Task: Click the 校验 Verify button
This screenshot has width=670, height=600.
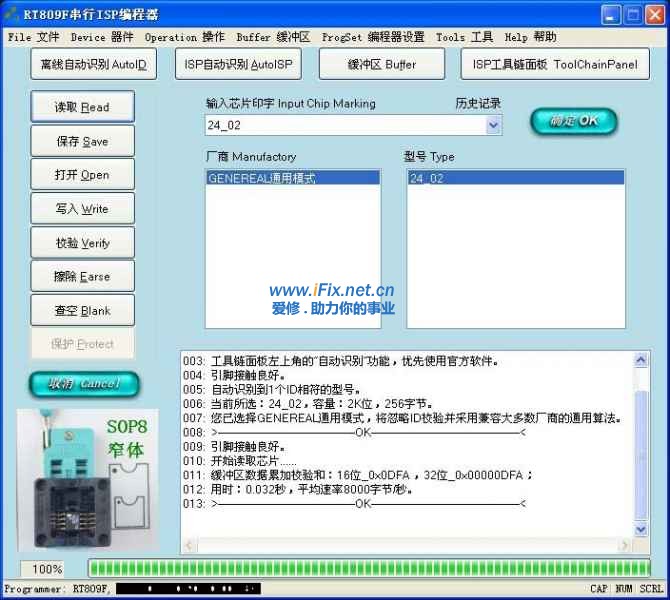Action: click(82, 243)
